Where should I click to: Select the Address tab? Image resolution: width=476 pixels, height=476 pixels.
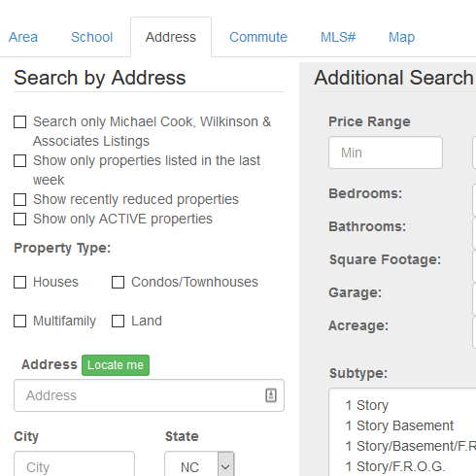point(171,37)
